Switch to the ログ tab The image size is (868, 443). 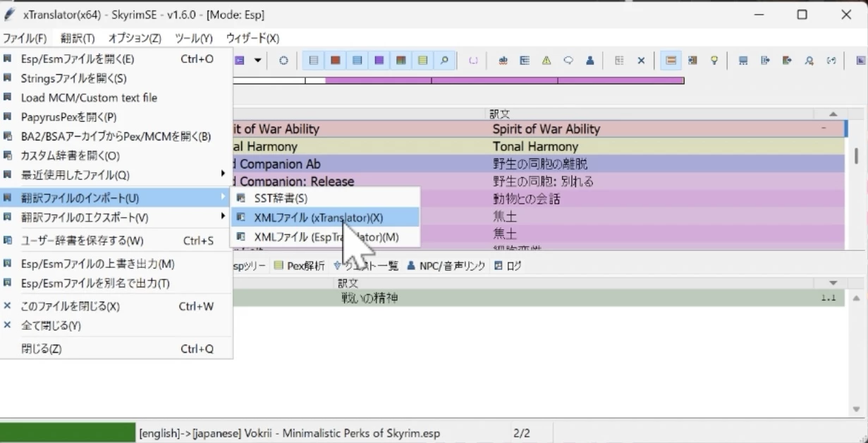(508, 266)
